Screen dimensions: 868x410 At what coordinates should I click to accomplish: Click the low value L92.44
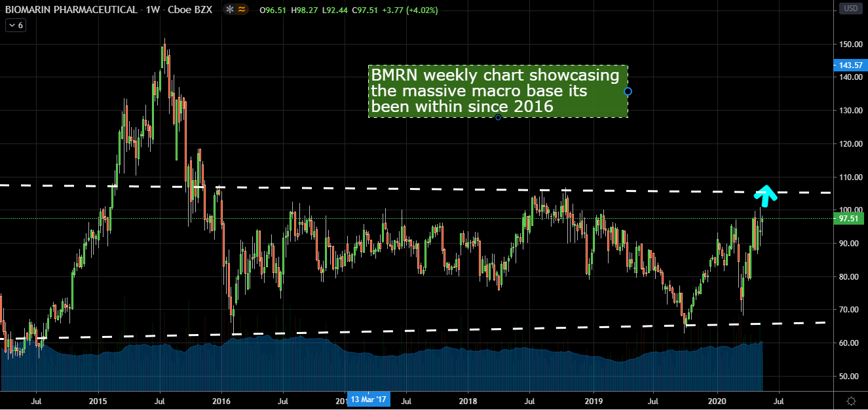(x=333, y=10)
